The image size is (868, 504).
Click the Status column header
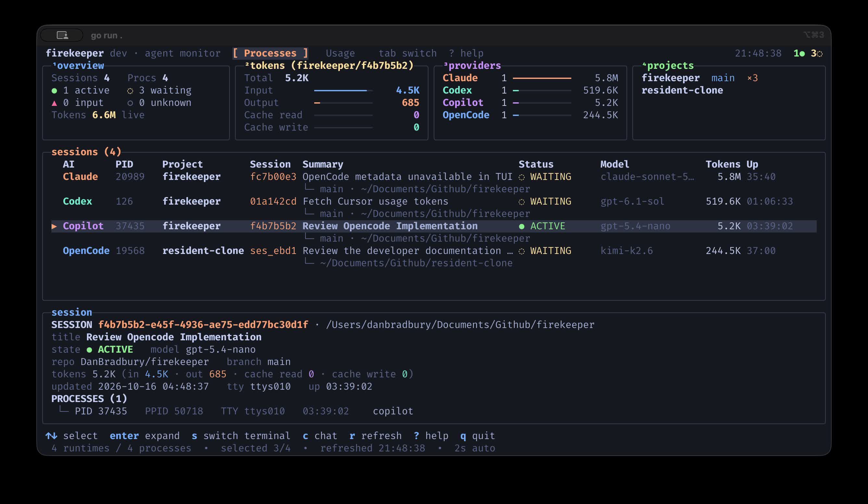(536, 164)
